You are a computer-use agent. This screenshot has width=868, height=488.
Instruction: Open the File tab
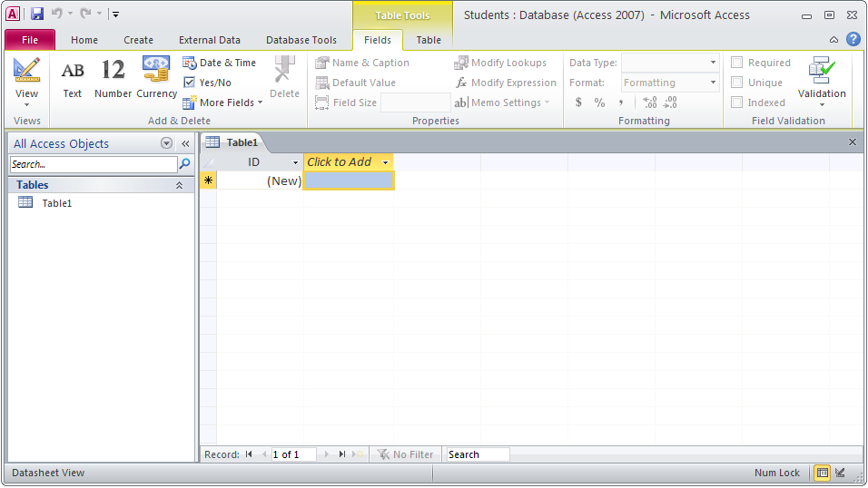click(30, 40)
